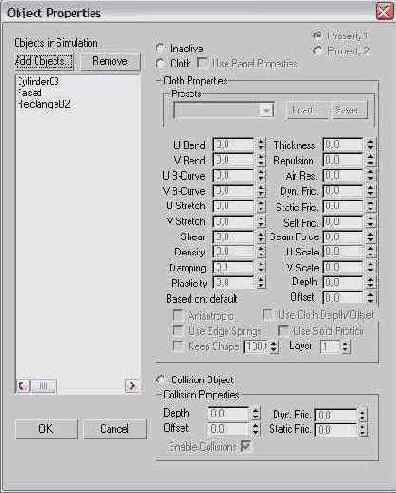Viewport: 396px width, 493px height.
Task: Click into the V Stretch value field
Action: pos(233,222)
